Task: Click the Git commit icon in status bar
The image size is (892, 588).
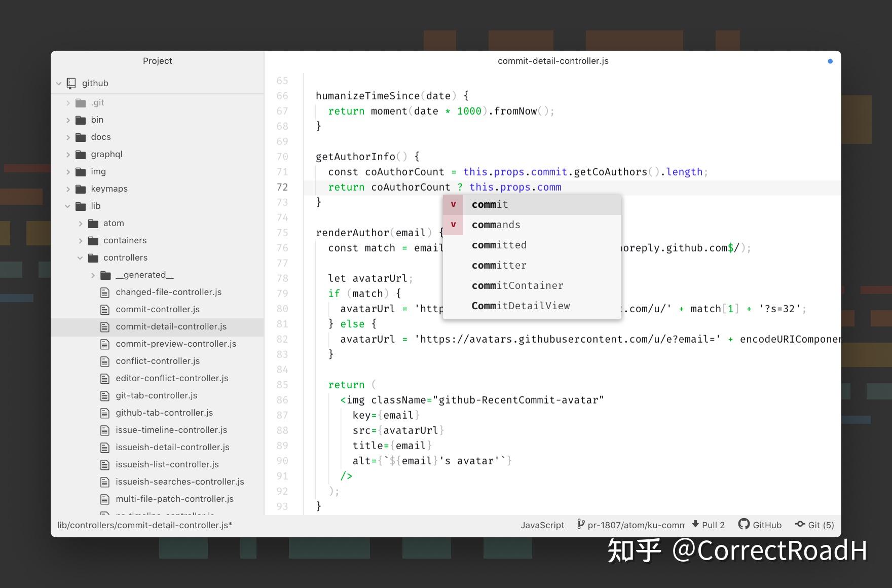Action: coord(800,524)
